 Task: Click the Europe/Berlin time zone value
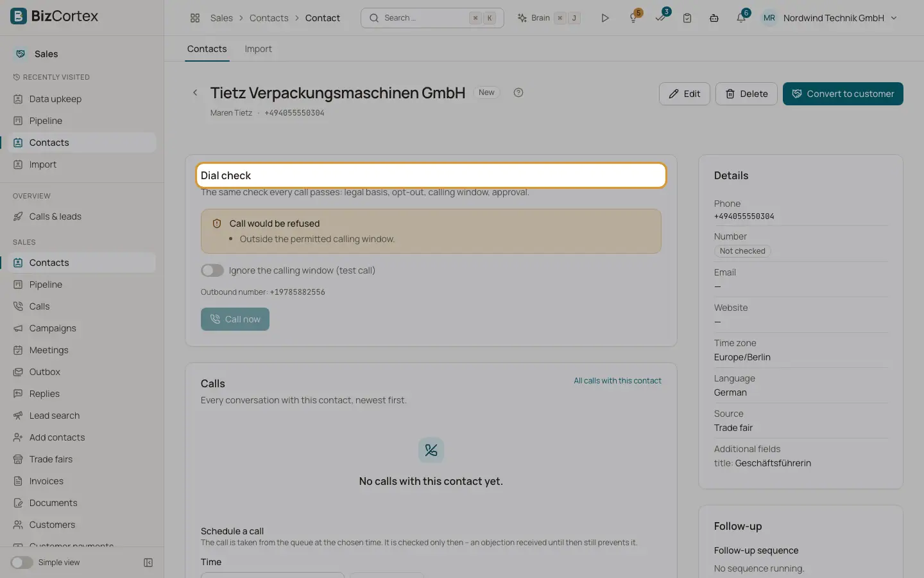click(x=742, y=357)
